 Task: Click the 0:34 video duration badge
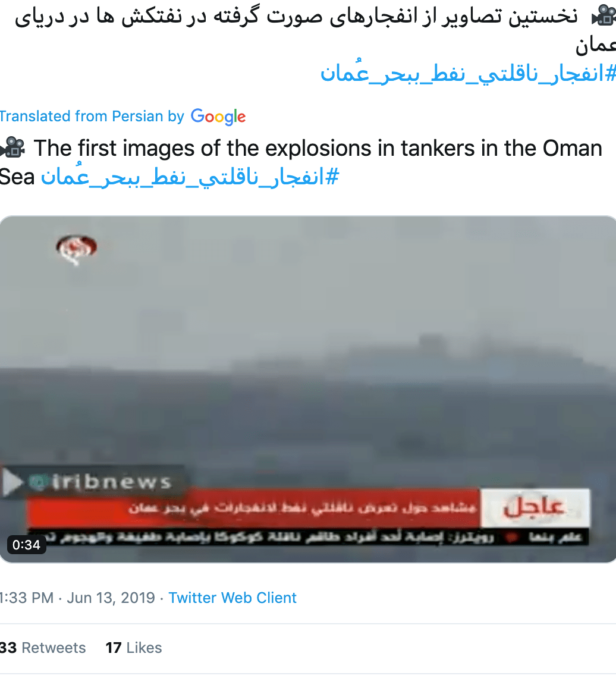click(x=26, y=545)
